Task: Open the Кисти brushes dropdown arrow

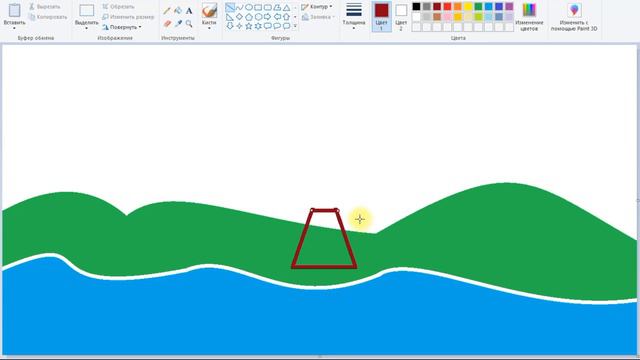Action: pyautogui.click(x=209, y=28)
